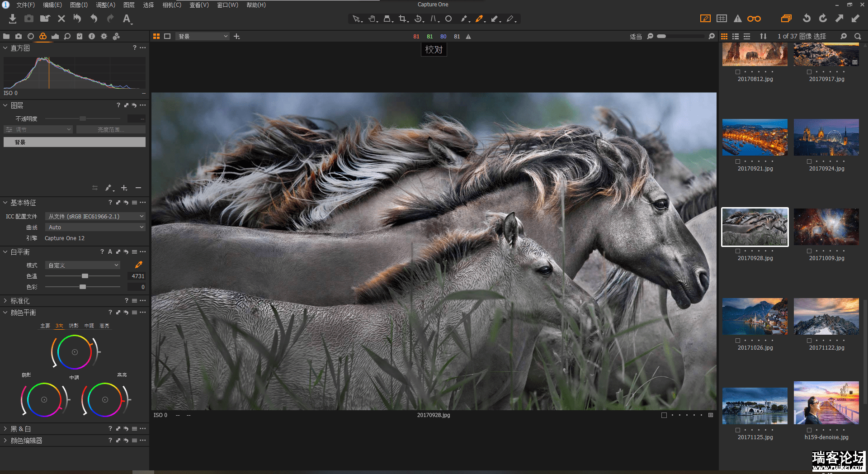Screen dimensions: 868x474
Task: Open the Metadata info tool tab
Action: (92, 36)
